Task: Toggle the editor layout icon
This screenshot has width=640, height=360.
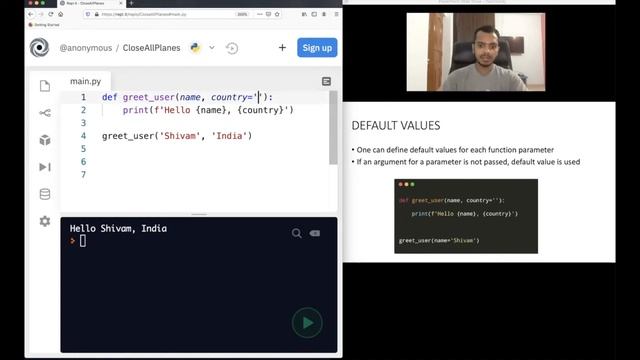Action: (x=326, y=82)
